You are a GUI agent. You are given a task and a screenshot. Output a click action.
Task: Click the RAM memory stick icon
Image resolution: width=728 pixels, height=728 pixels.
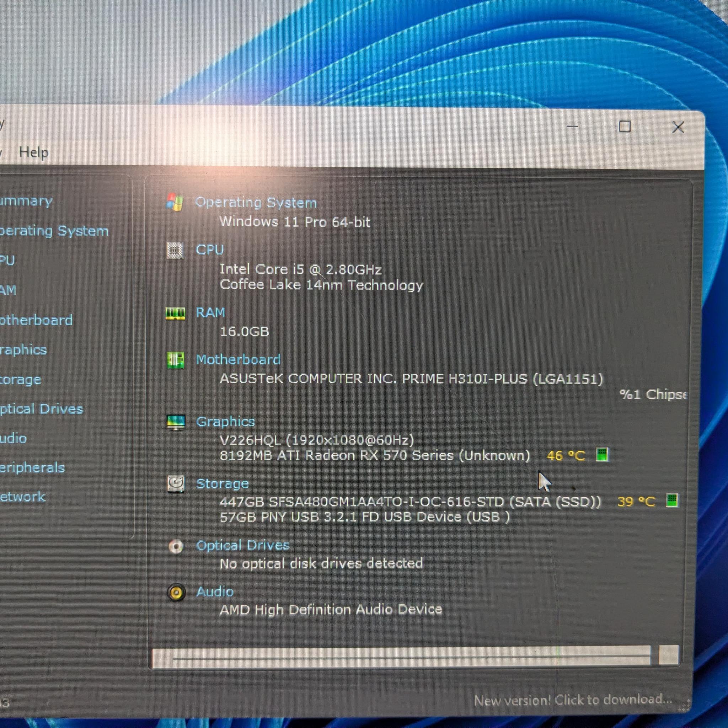pos(176,313)
